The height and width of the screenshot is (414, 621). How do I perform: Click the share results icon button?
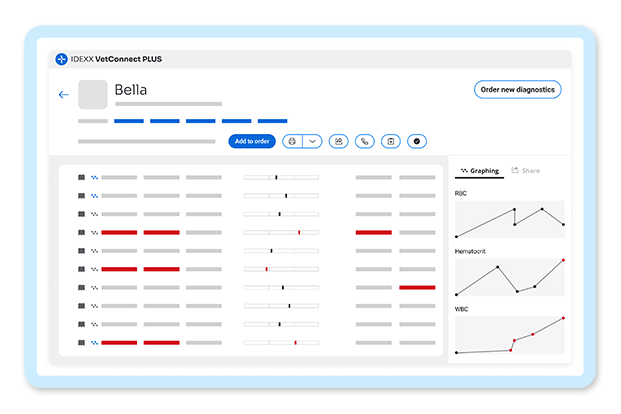339,141
